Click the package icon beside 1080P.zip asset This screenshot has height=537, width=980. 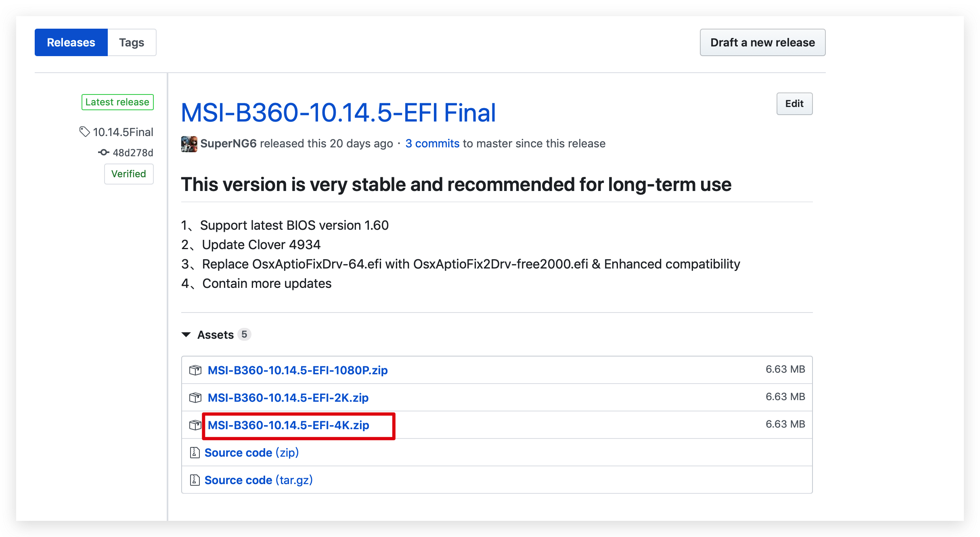click(x=195, y=370)
